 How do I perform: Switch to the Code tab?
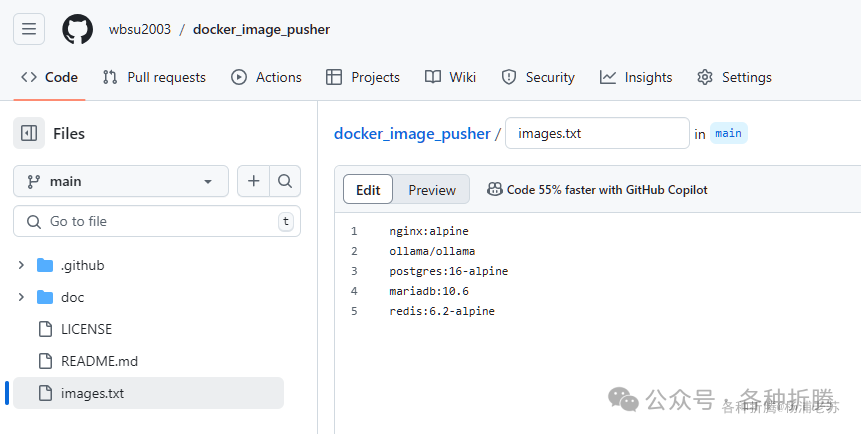(x=49, y=77)
